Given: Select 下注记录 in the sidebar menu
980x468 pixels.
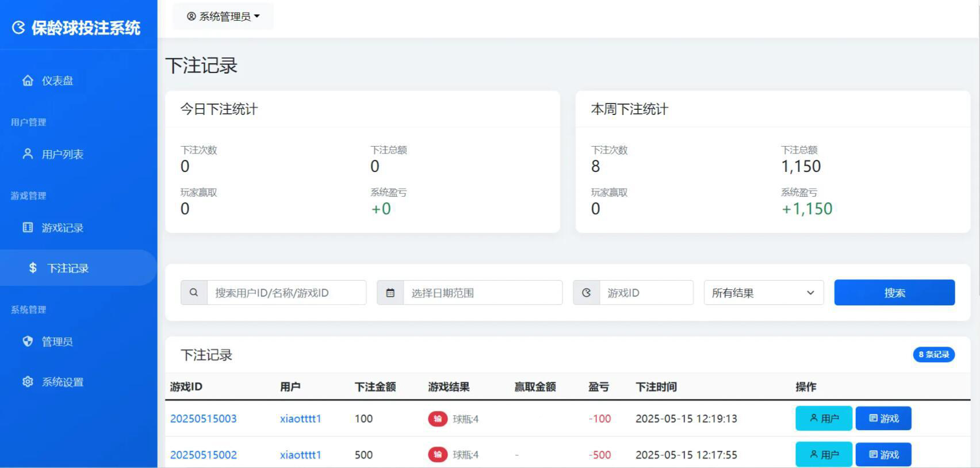Looking at the screenshot, I should 68,268.
